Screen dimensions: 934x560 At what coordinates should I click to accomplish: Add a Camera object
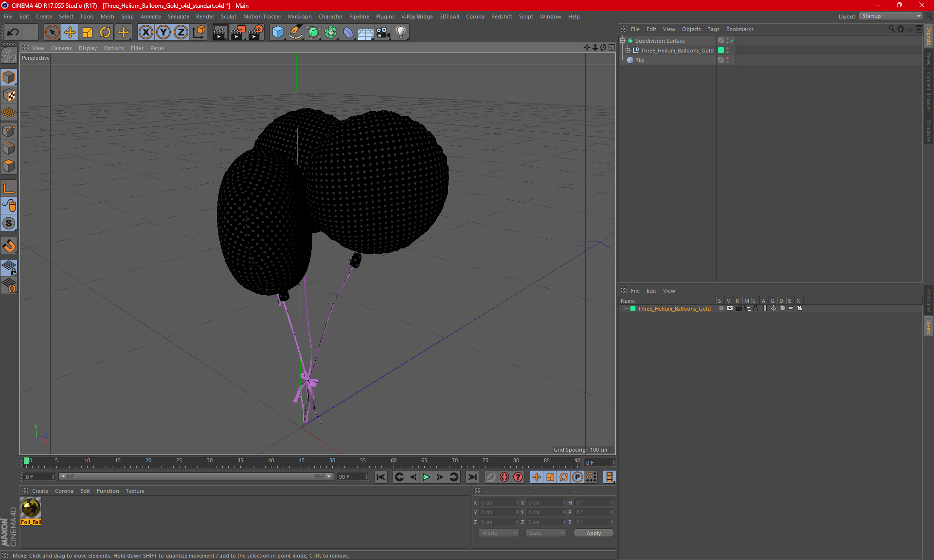(383, 33)
